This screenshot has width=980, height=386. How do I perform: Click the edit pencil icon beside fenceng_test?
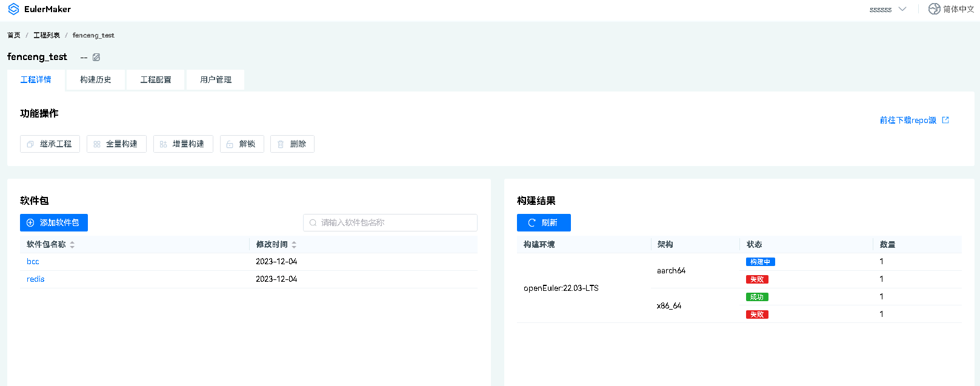(x=96, y=57)
